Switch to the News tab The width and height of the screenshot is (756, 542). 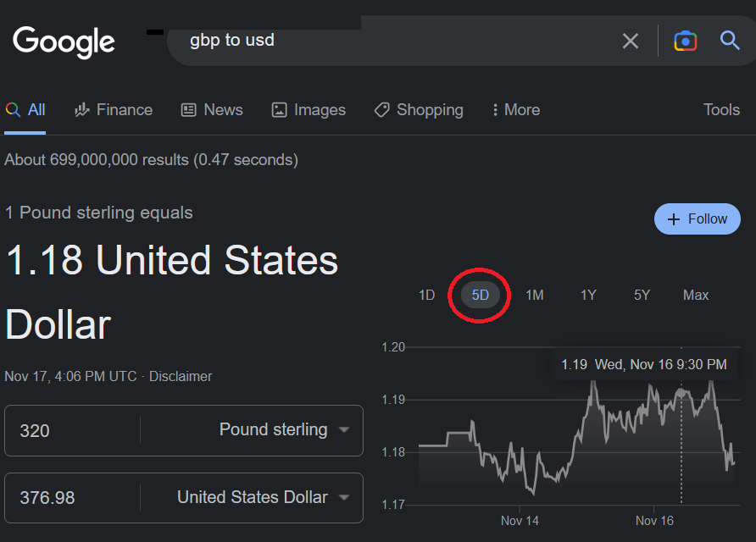tap(212, 110)
